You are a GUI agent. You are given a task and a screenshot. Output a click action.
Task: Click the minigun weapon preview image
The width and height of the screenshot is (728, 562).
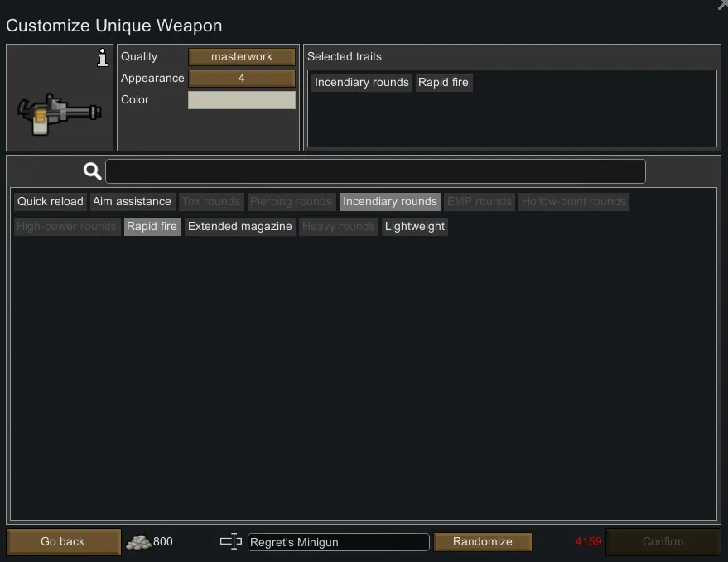coord(59,113)
